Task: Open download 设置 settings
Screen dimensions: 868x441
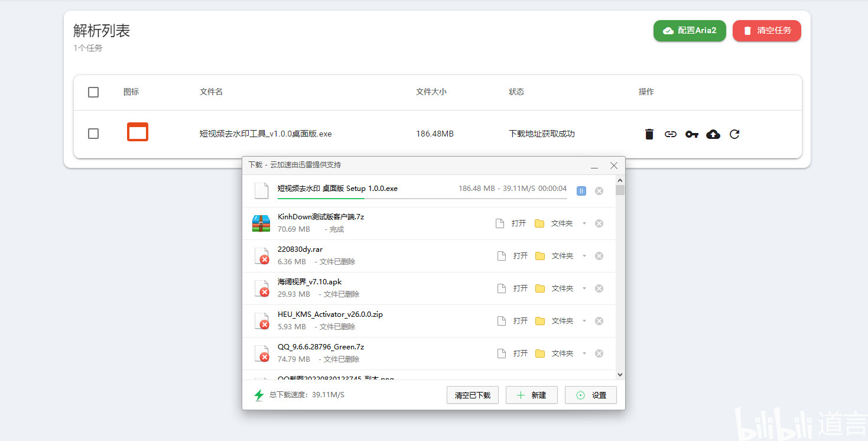Action: tap(591, 395)
